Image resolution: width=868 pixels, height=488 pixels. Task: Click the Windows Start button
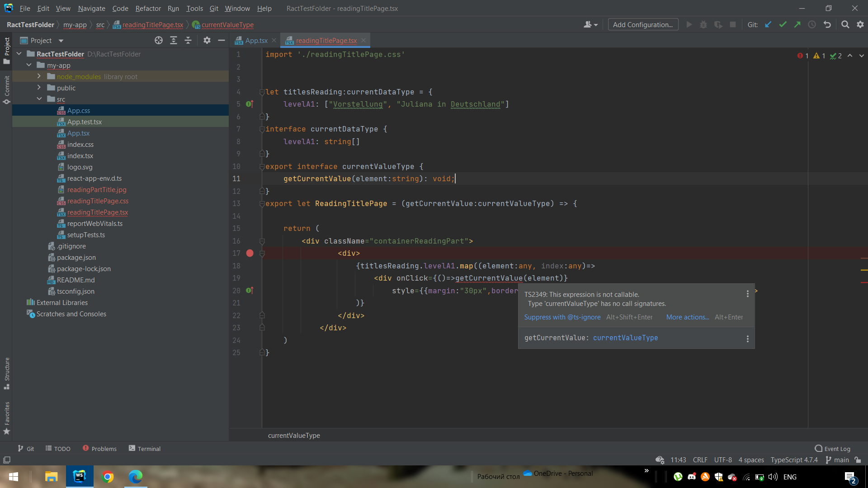[14, 477]
